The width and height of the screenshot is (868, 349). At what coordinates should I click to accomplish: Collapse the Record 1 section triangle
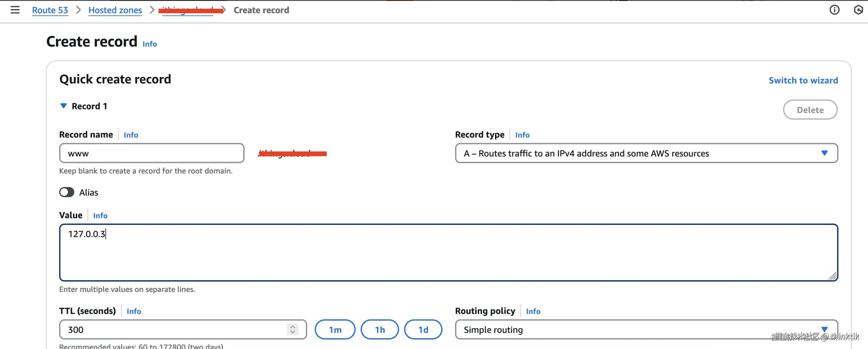click(63, 106)
